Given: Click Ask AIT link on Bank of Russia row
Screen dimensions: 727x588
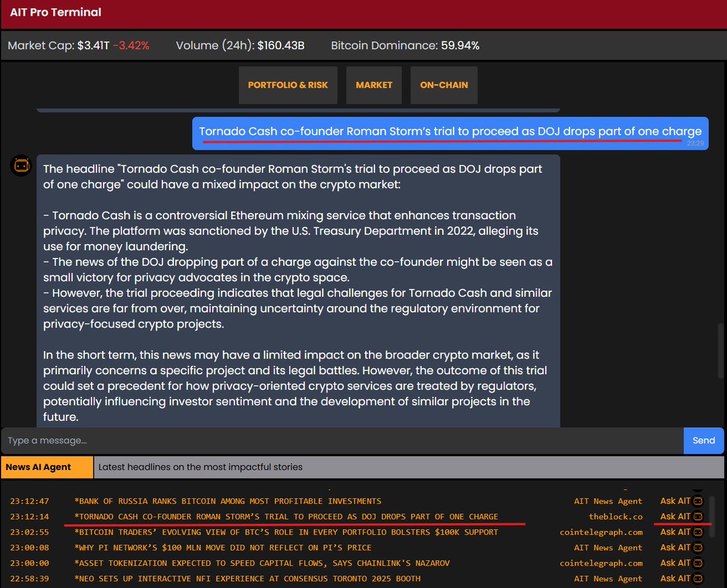Looking at the screenshot, I should click(x=676, y=501).
